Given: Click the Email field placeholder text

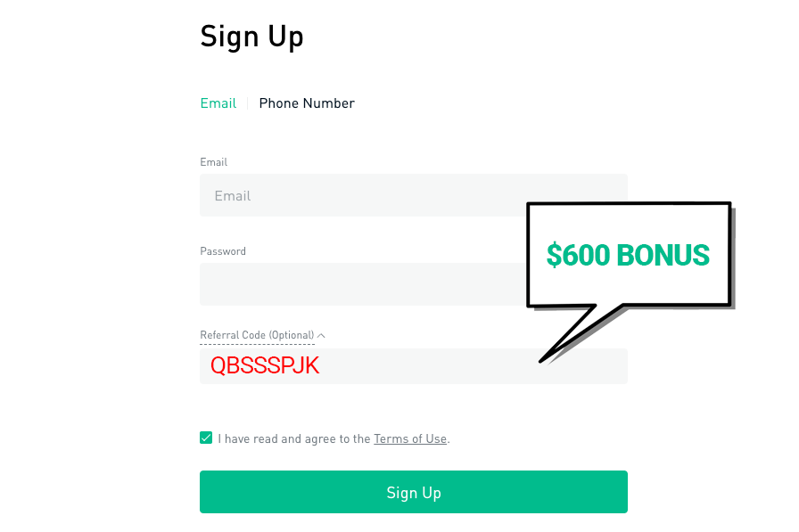Looking at the screenshot, I should point(233,195).
